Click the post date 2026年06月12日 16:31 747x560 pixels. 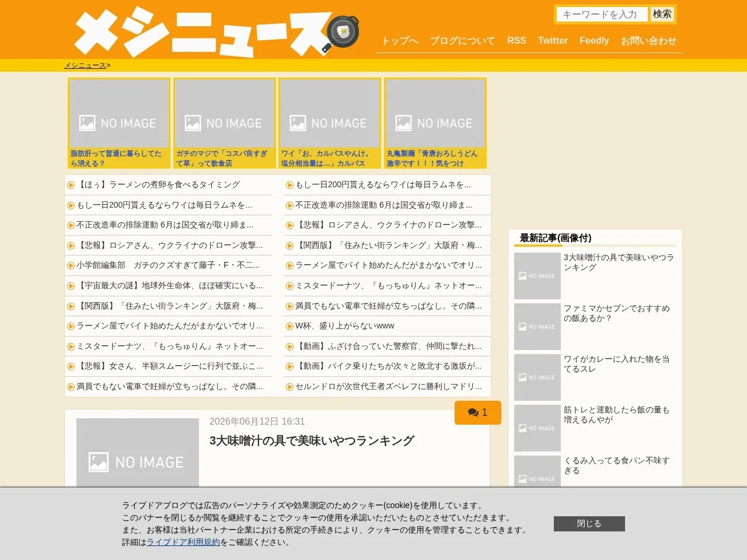click(257, 421)
